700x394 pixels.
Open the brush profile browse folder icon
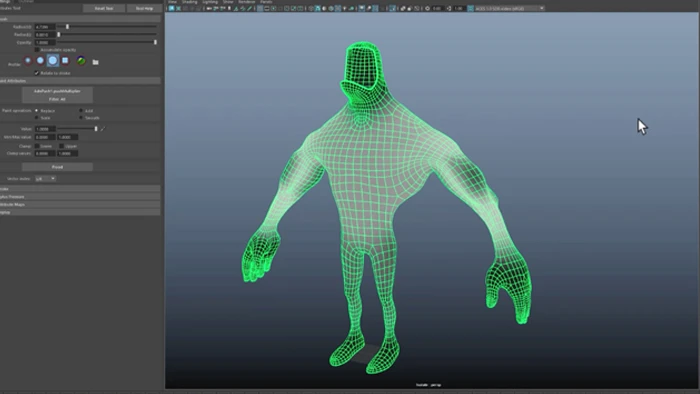point(96,62)
